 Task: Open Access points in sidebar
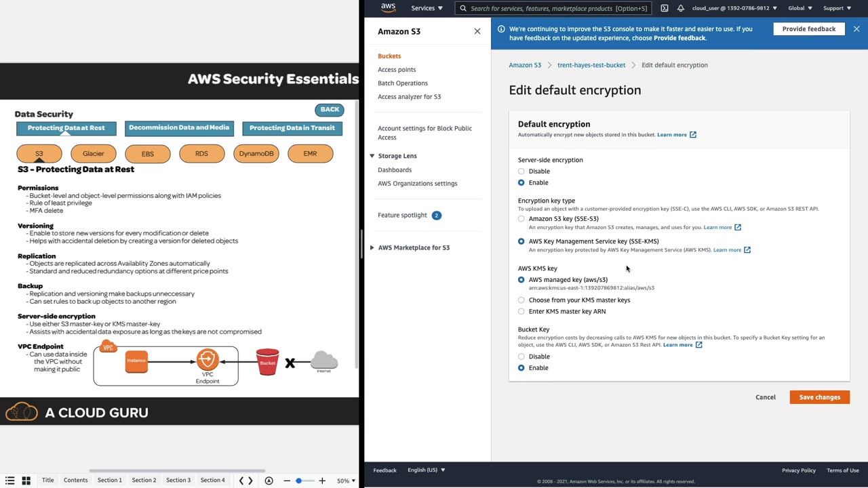point(397,69)
